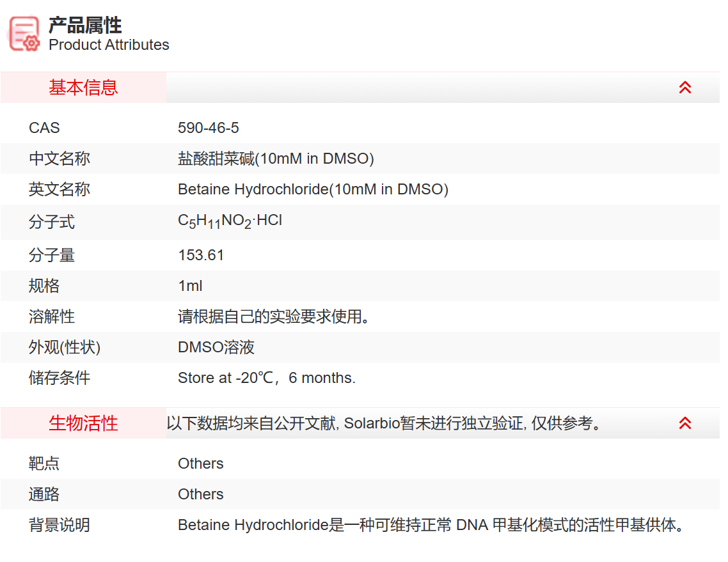Select the 基本信息 section header

pos(83,88)
